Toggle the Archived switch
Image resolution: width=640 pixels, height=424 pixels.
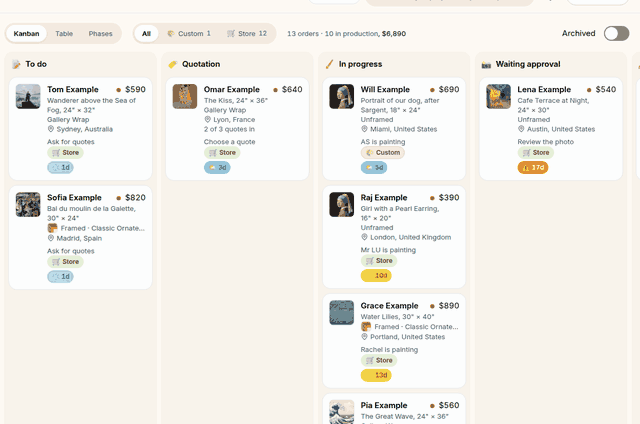[616, 33]
